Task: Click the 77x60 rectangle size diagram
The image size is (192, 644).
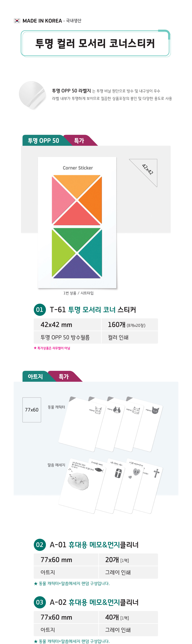Action: pyautogui.click(x=32, y=410)
